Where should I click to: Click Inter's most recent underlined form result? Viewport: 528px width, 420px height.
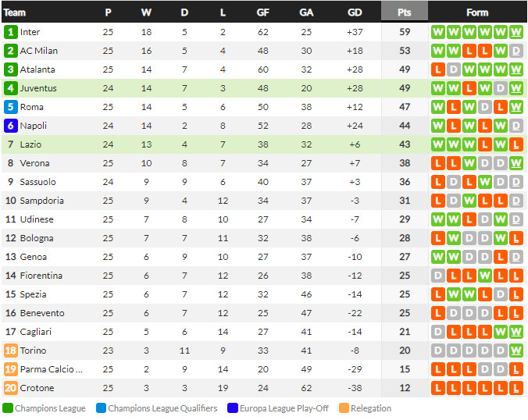pyautogui.click(x=516, y=32)
